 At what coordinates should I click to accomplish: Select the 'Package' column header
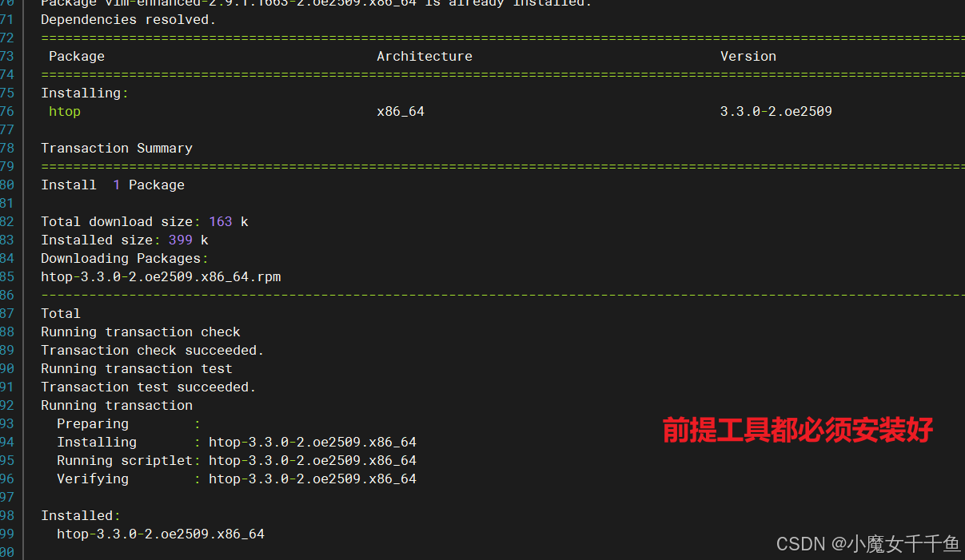tap(77, 56)
